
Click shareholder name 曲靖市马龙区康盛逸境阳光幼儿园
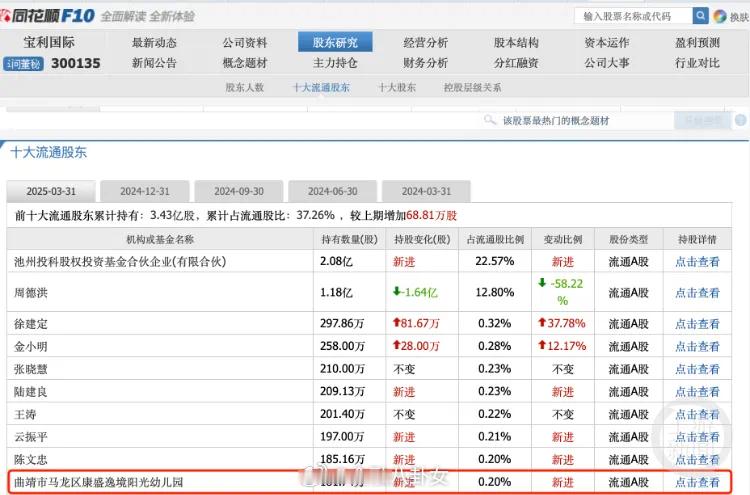99,482
